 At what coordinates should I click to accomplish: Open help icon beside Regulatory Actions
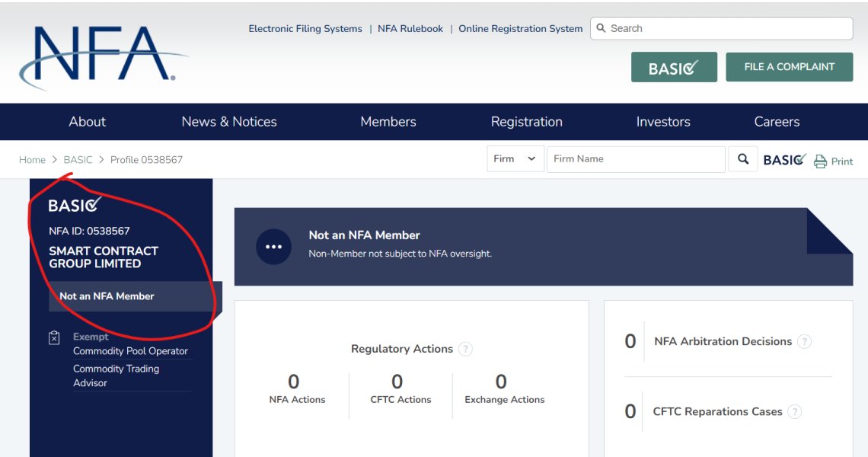465,349
